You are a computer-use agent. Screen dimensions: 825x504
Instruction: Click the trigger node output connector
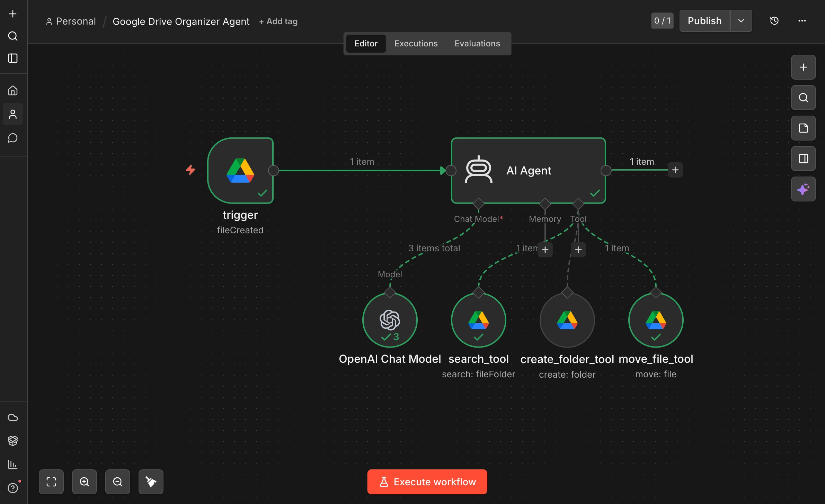[x=274, y=170]
